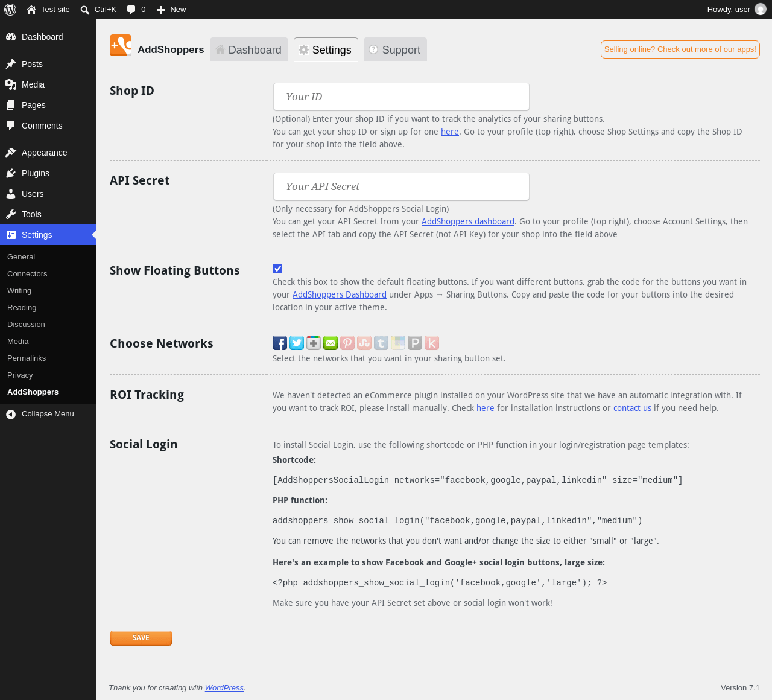Image resolution: width=772 pixels, height=700 pixels.
Task: Switch to the AddShoppers Settings tab
Action: click(x=326, y=49)
